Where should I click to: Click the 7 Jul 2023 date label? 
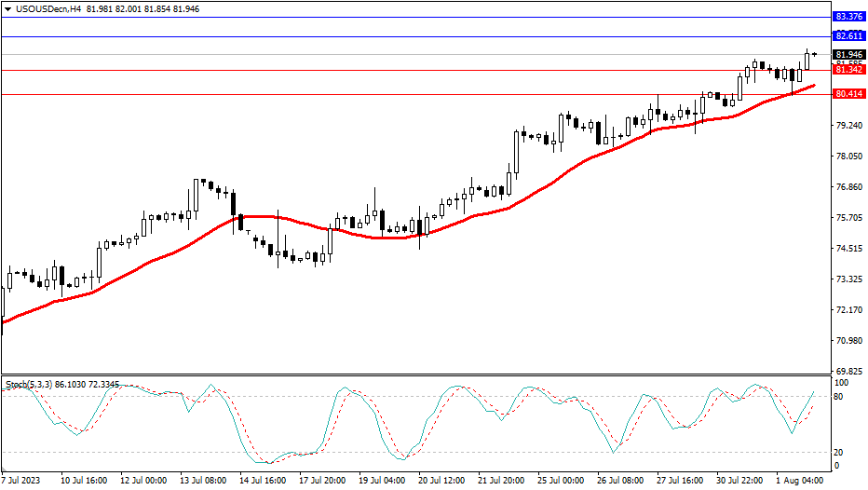pos(21,481)
